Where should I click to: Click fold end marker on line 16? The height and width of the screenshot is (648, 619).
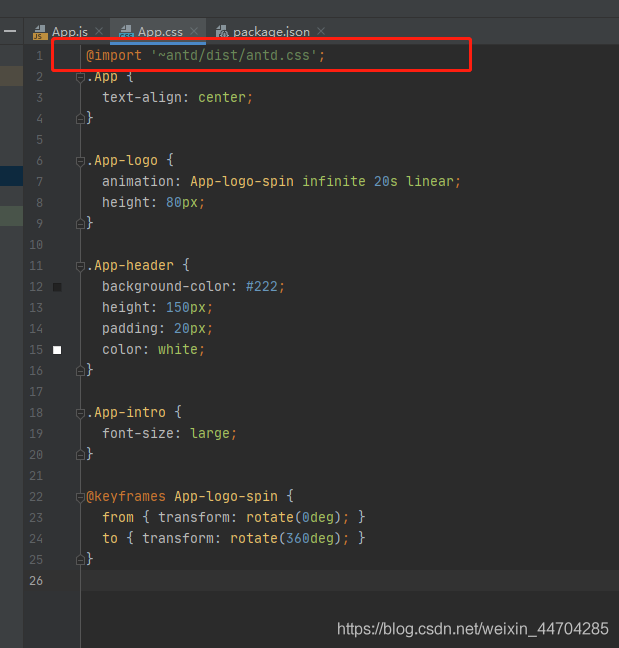80,371
